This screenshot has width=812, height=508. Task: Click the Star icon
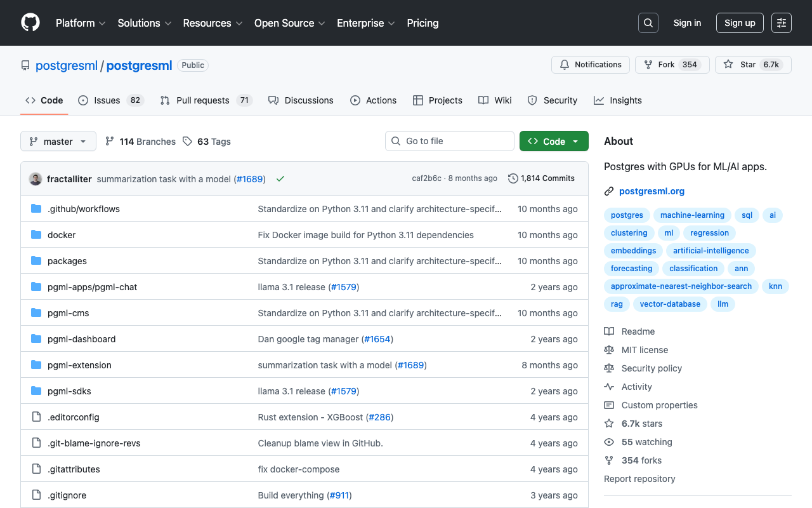click(728, 65)
